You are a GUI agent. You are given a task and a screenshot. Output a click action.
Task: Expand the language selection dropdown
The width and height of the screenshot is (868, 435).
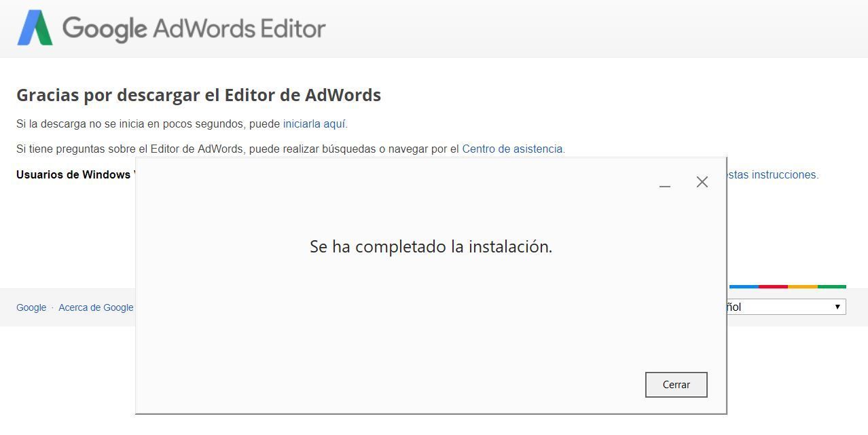click(x=786, y=307)
